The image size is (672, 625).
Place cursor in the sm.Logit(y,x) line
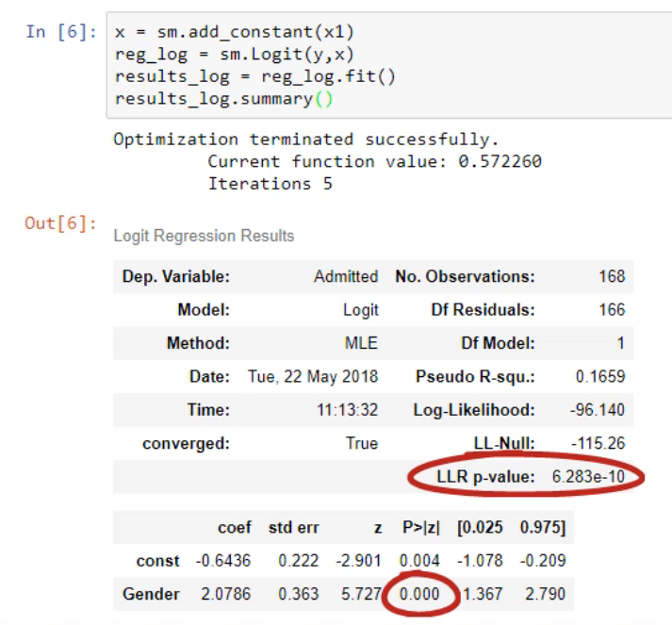pyautogui.click(x=234, y=55)
